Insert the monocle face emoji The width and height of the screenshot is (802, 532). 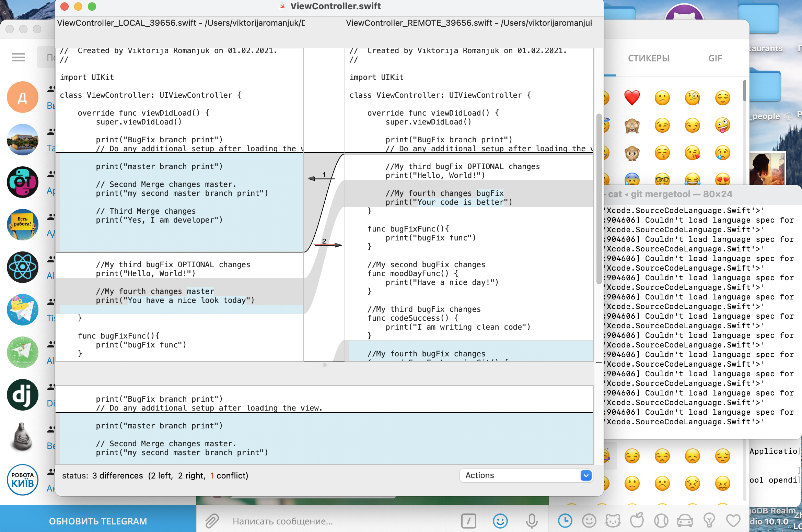[x=693, y=98]
